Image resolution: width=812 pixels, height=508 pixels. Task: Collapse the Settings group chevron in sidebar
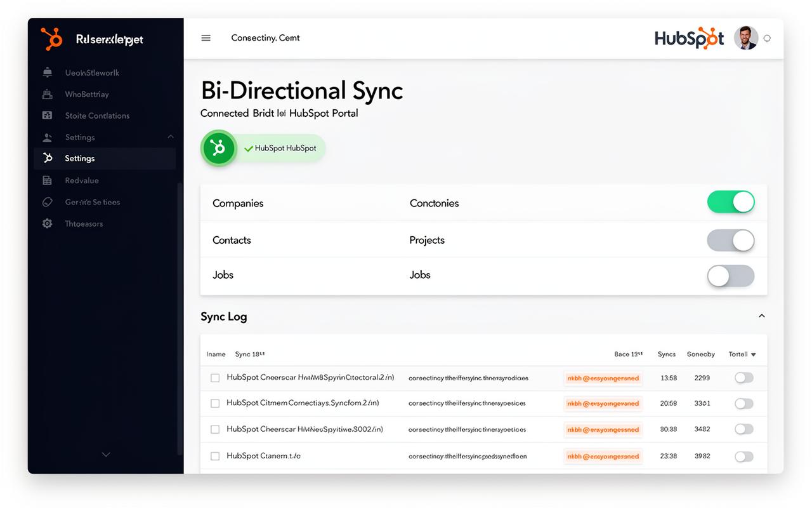pos(170,137)
